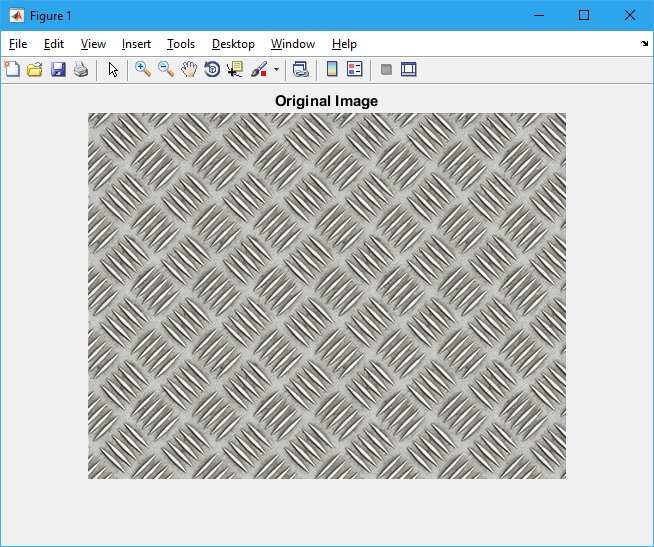Screen dimensions: 654x547
Task: Click the Show Plot Tools button
Action: (x=408, y=69)
